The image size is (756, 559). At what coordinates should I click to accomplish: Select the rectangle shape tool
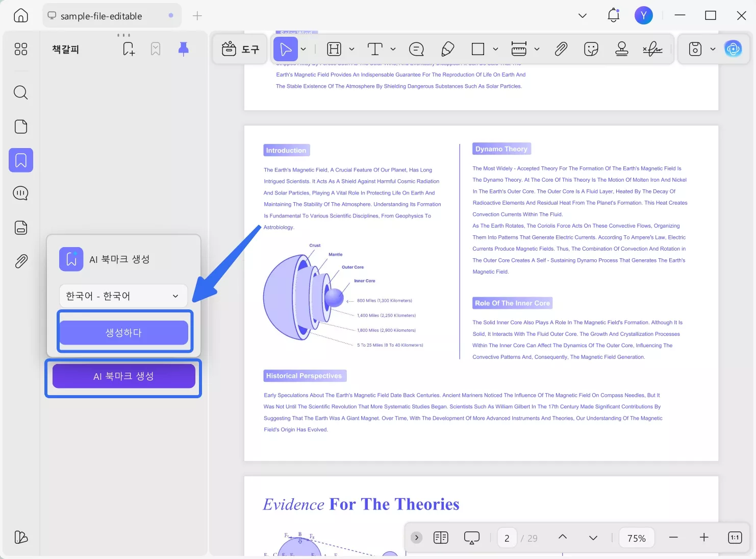click(x=478, y=49)
